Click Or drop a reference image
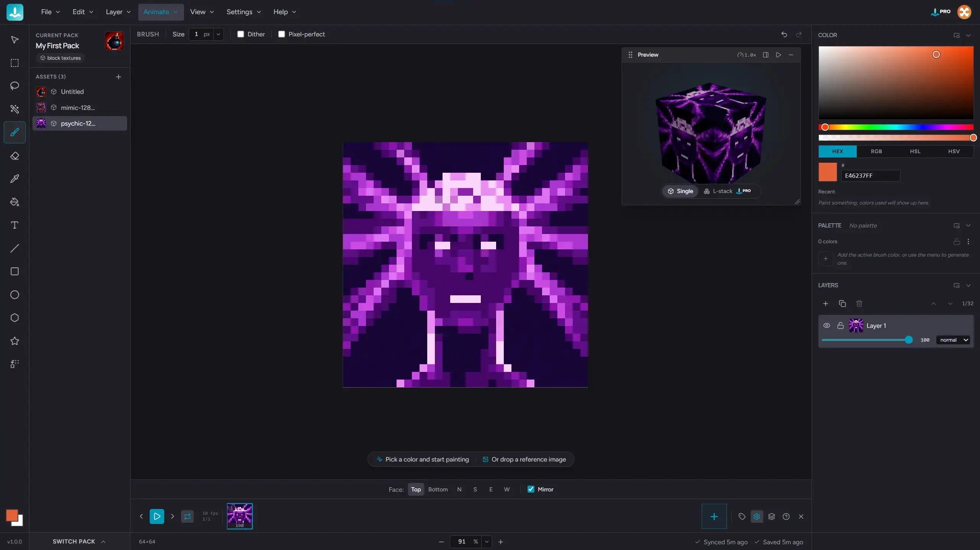The width and height of the screenshot is (980, 550). tap(524, 459)
